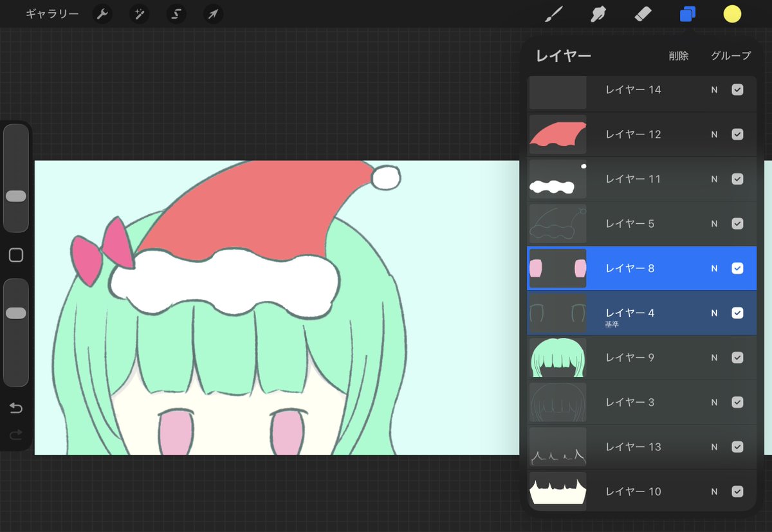
Task: Switch to the Paint brush tool
Action: (x=555, y=14)
